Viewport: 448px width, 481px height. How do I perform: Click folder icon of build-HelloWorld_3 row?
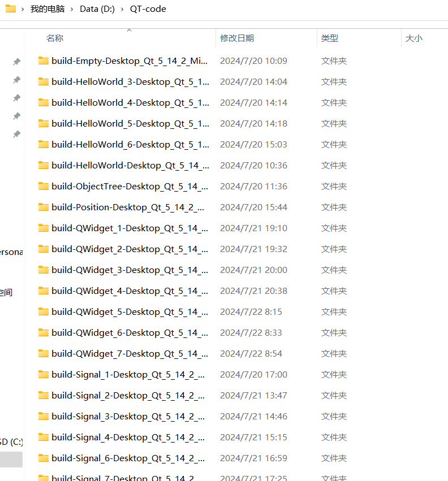coord(44,81)
